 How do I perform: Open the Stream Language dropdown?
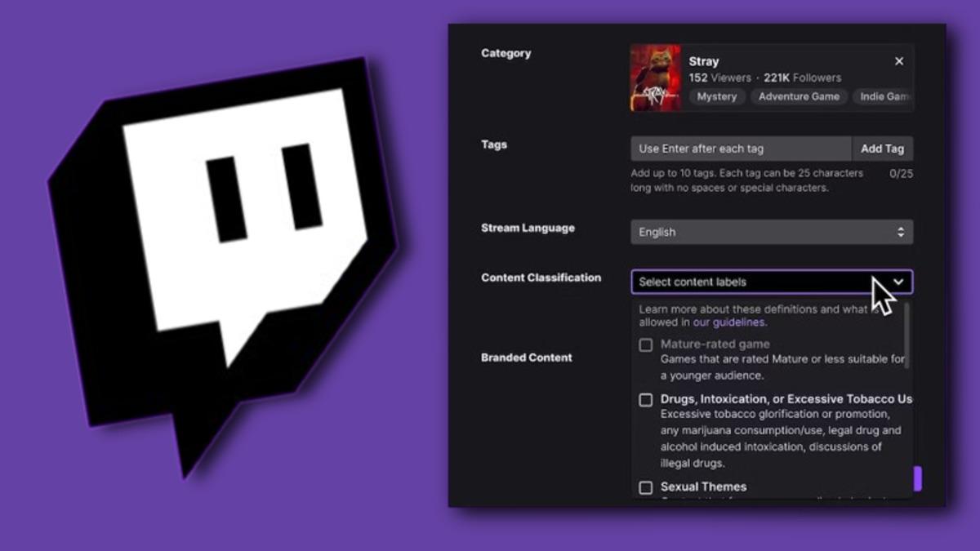click(771, 232)
